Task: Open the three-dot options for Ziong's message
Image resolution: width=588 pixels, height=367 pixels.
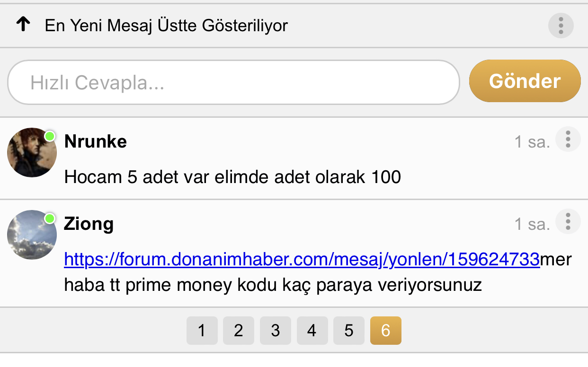Action: [x=568, y=221]
